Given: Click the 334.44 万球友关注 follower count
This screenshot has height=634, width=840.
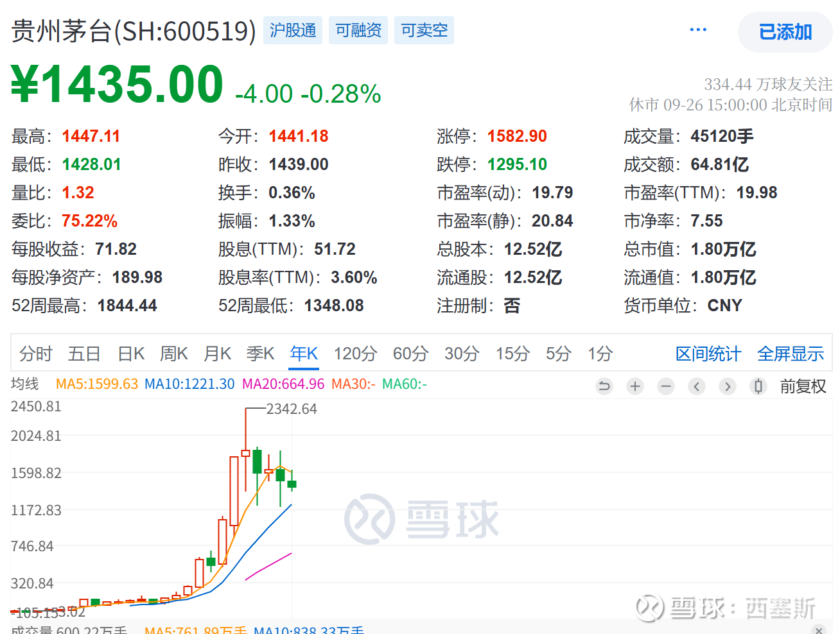Looking at the screenshot, I should 768,84.
